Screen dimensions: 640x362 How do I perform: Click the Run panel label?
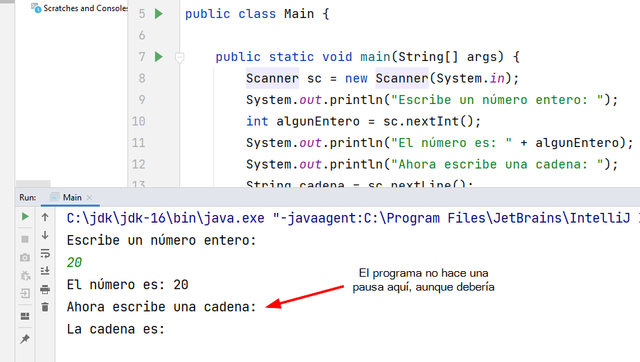pos(27,198)
